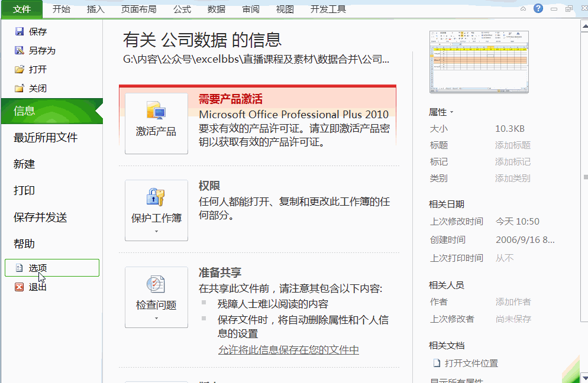588x383 pixels.
Task: Open the Protect Workbook (保护工作簿) dropdown
Action: (156, 210)
